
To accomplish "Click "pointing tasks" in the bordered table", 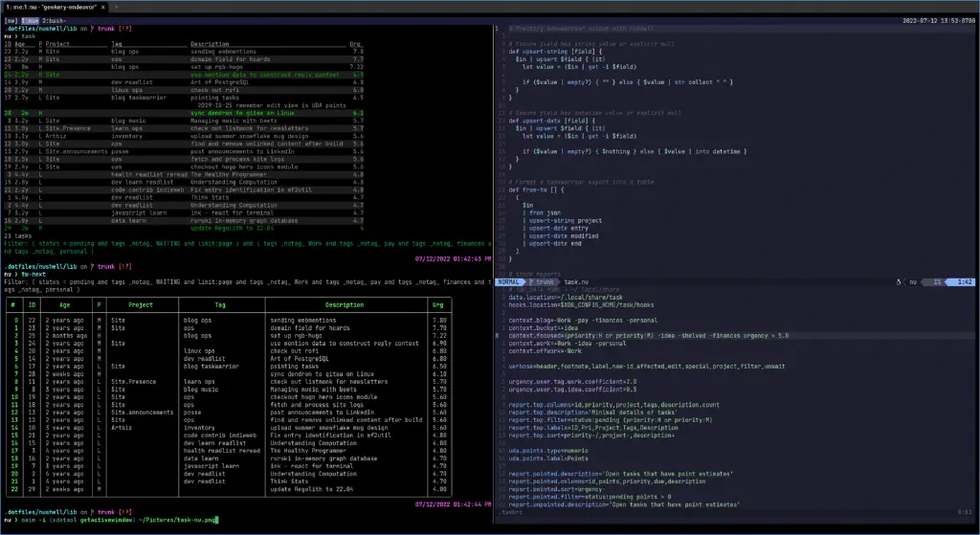I will pos(294,367).
